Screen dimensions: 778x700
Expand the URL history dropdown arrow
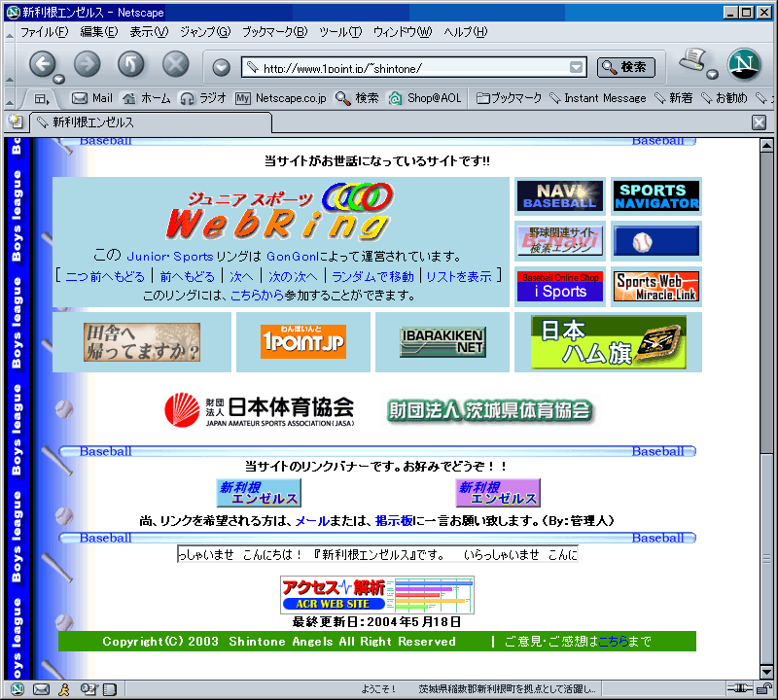[x=576, y=67]
